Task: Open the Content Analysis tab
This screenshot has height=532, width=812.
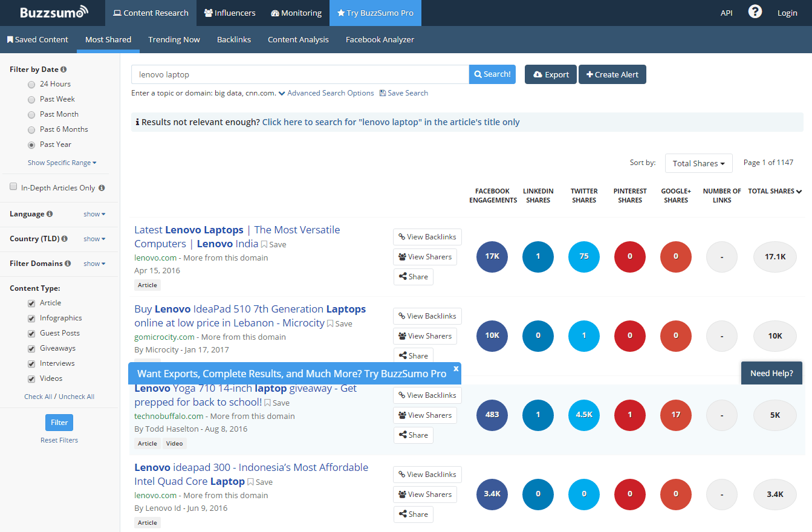Action: [298, 39]
